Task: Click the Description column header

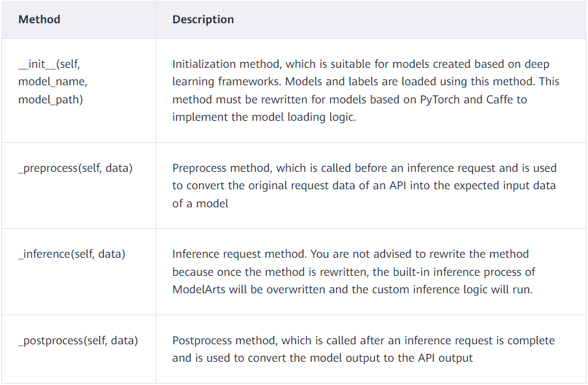Action: click(x=203, y=19)
